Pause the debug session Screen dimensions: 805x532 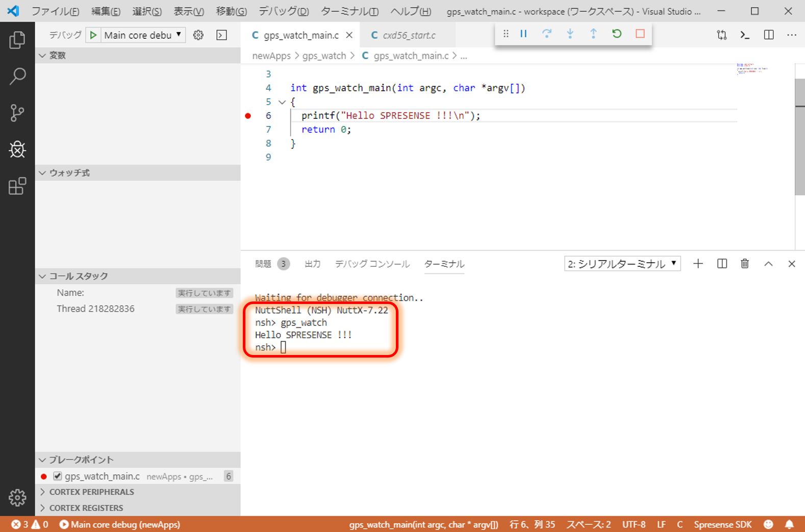tap(523, 34)
